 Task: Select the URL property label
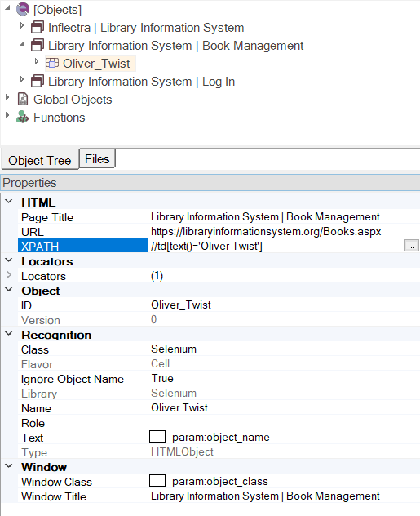32,232
